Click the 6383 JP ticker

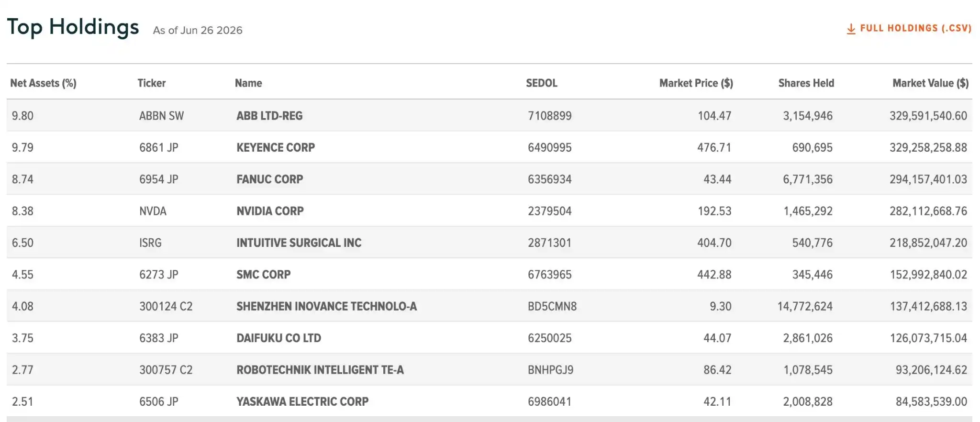click(x=159, y=338)
